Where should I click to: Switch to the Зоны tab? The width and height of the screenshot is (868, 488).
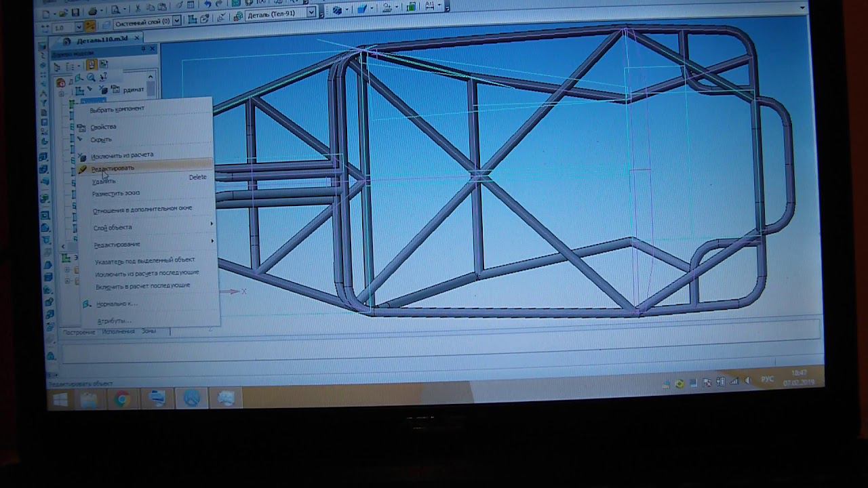click(149, 331)
